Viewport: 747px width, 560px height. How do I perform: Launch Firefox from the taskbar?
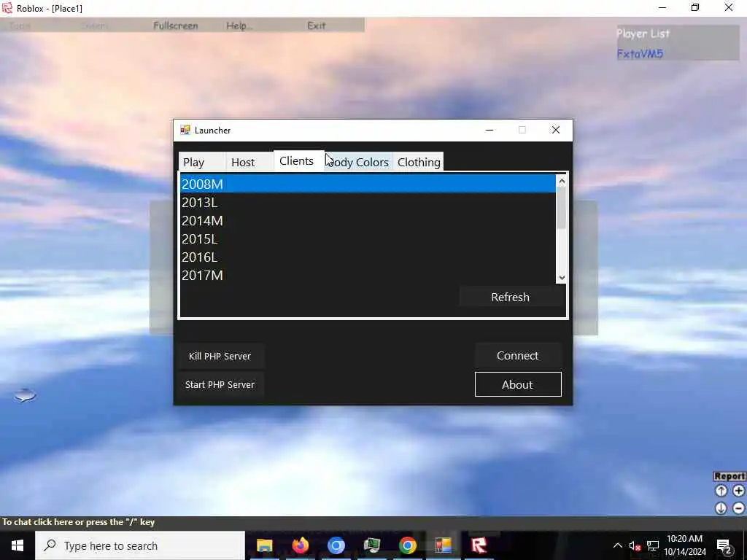click(x=300, y=545)
